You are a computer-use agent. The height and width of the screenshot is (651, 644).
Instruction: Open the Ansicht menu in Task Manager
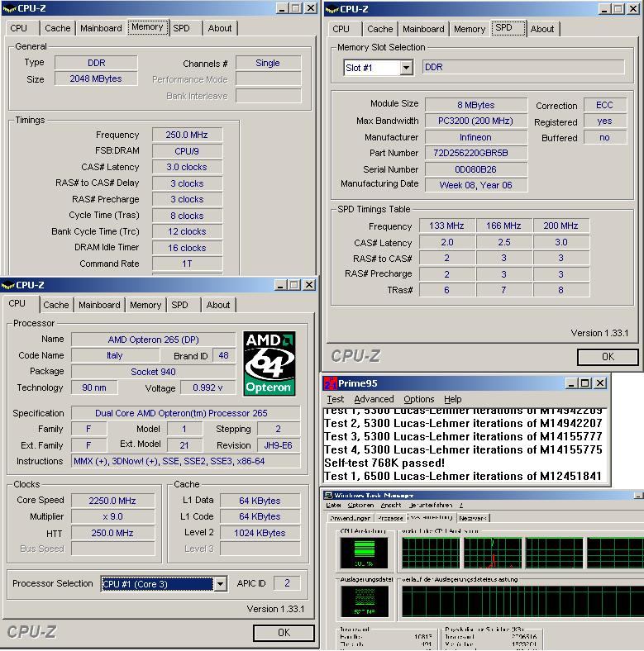point(391,506)
